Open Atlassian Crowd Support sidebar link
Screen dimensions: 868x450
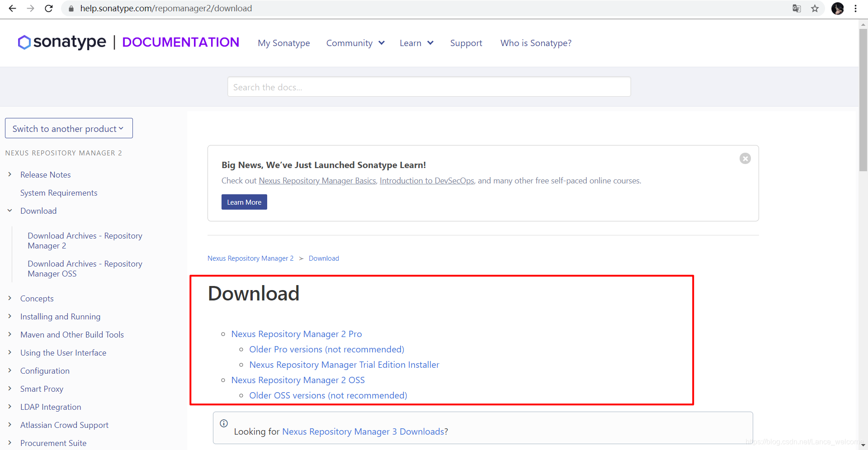pyautogui.click(x=65, y=425)
